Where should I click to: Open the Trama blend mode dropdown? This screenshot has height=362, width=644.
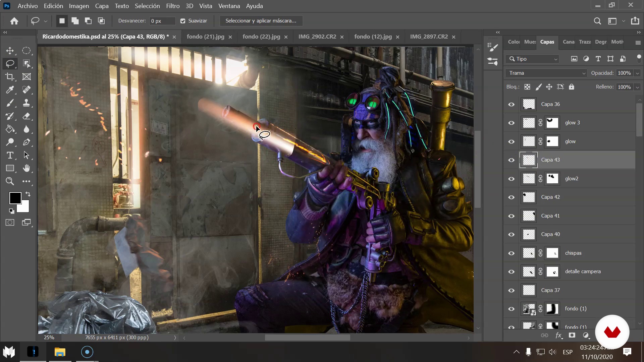pos(546,73)
